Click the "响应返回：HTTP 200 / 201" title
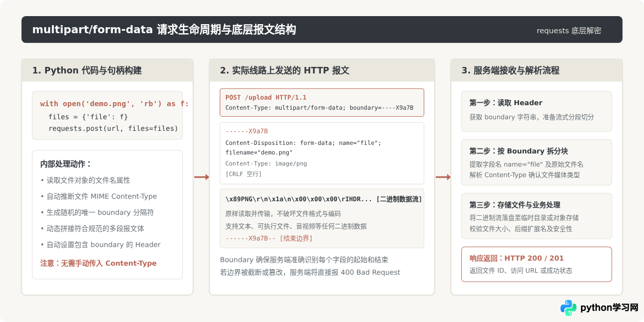 tap(517, 258)
